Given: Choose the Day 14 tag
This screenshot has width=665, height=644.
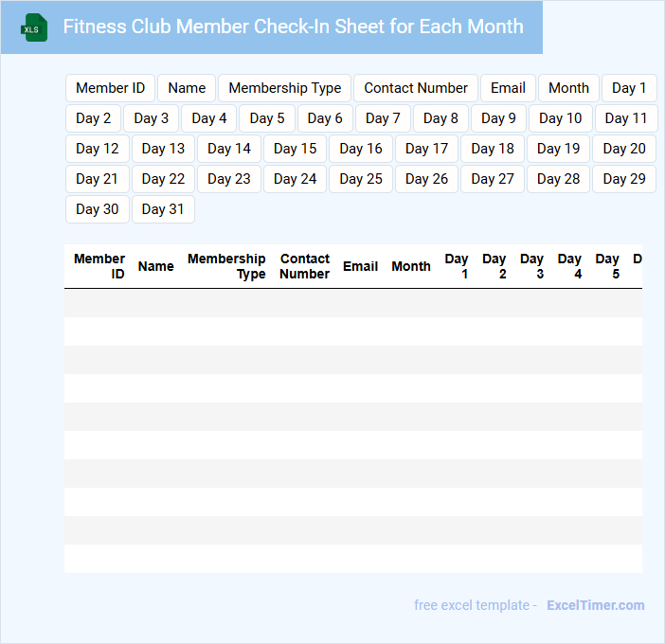Looking at the screenshot, I should [229, 149].
